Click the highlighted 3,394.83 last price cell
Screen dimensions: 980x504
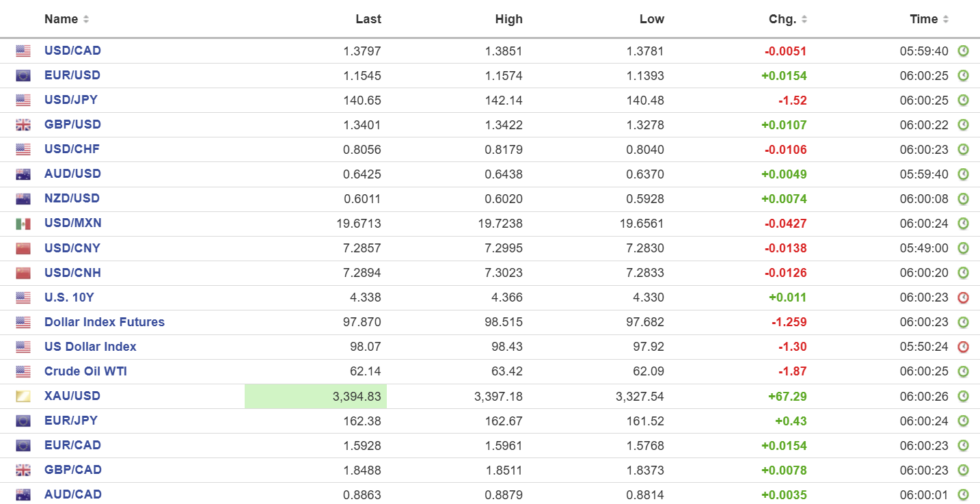(316, 397)
